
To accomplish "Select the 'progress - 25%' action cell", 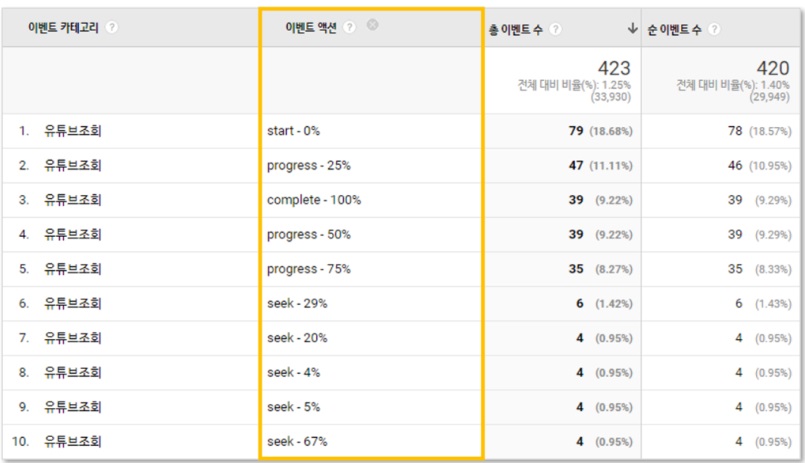I will pos(309,165).
